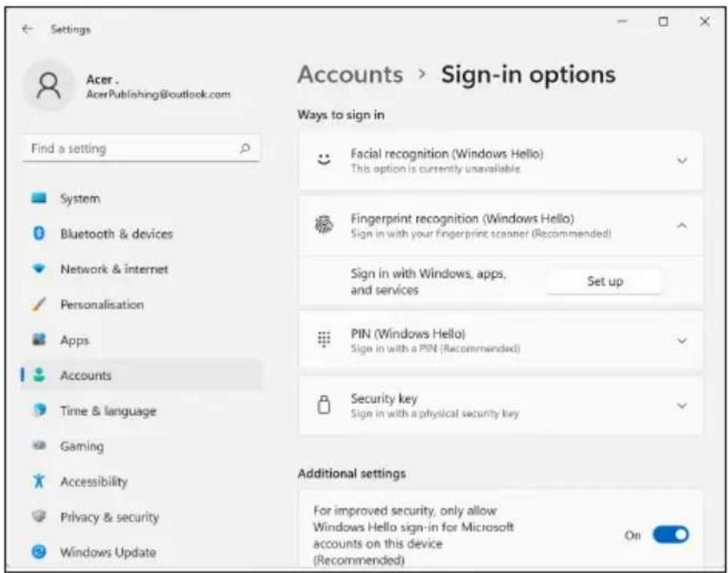Click the Find a setting search box
The image size is (728, 573).
[x=141, y=148]
